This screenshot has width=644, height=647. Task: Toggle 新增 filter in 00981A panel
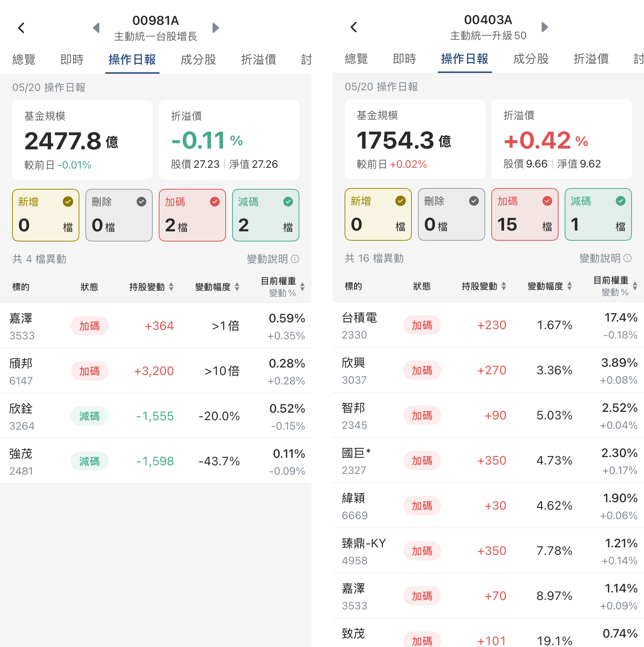point(46,215)
